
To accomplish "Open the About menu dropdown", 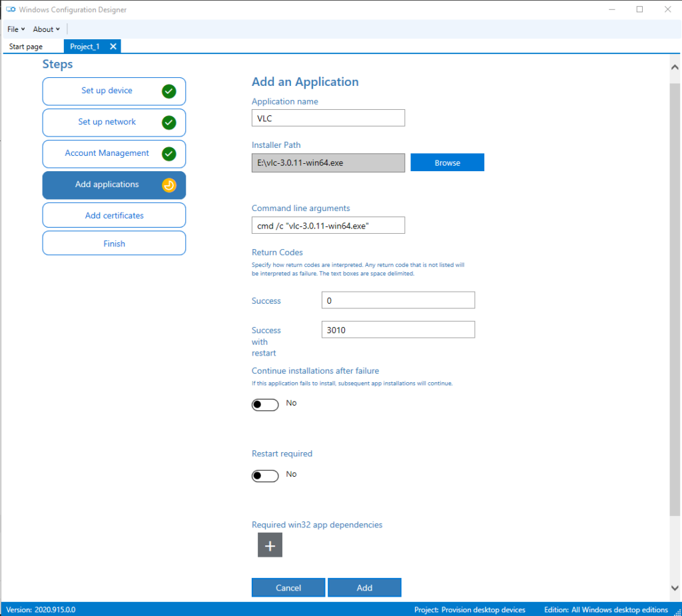I will [46, 29].
